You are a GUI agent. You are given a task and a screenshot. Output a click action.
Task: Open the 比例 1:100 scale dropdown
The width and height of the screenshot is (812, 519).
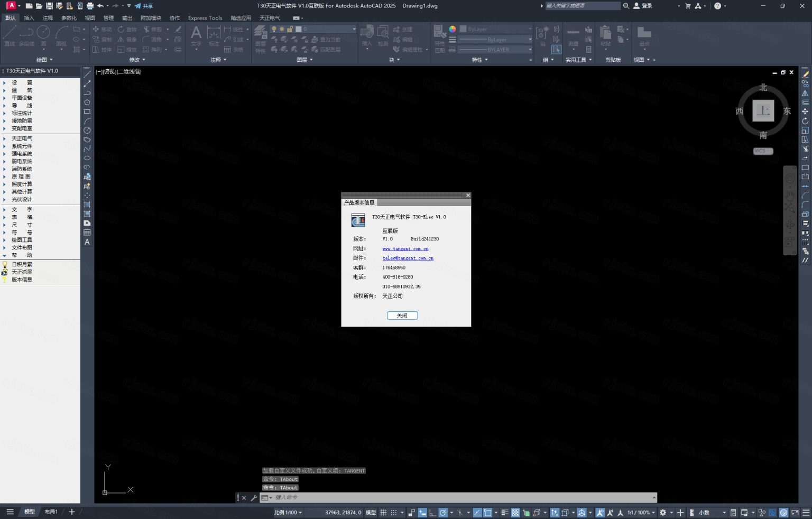288,513
